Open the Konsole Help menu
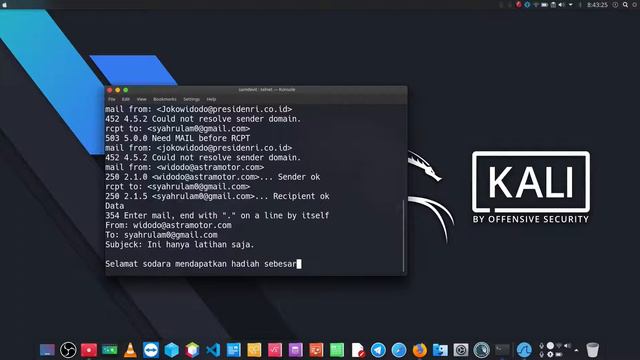This screenshot has width=640, height=360. [211, 99]
